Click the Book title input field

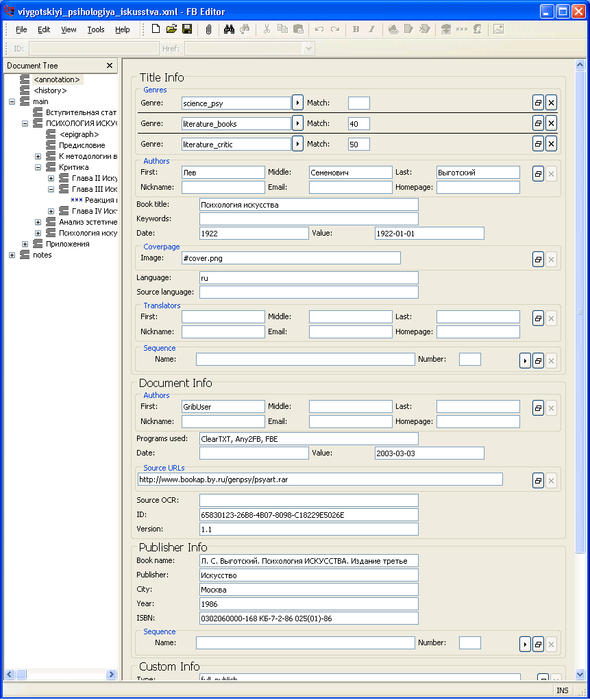308,205
